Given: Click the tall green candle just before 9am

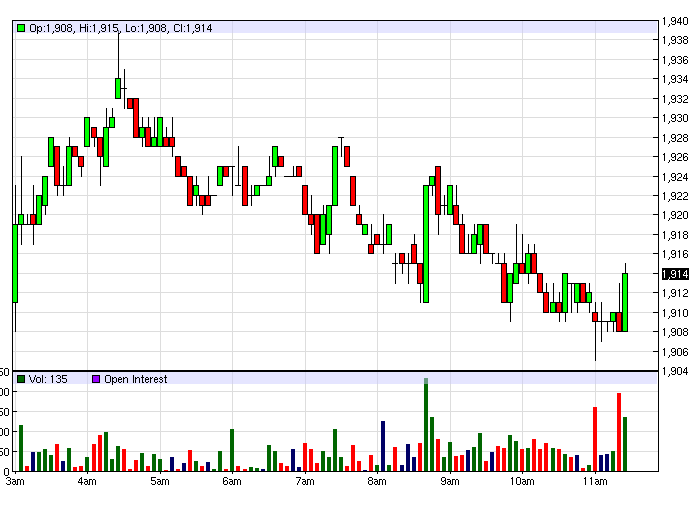Looking at the screenshot, I should [x=426, y=244].
